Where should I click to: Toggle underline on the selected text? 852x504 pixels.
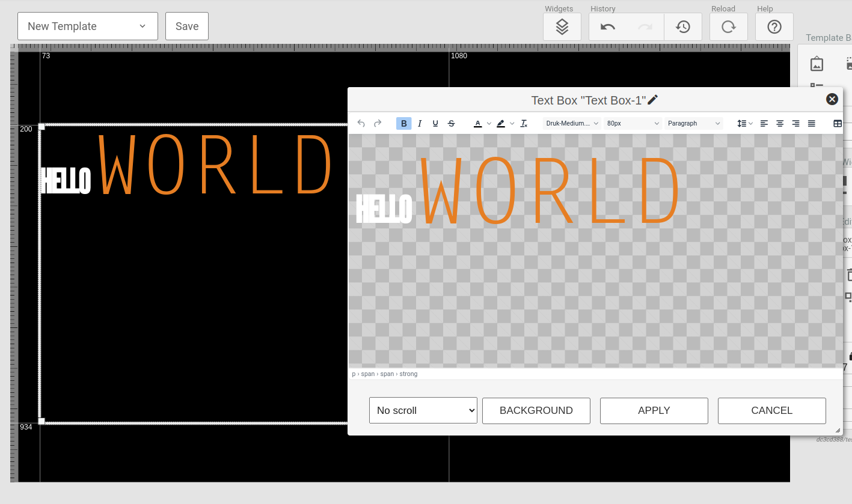[435, 123]
